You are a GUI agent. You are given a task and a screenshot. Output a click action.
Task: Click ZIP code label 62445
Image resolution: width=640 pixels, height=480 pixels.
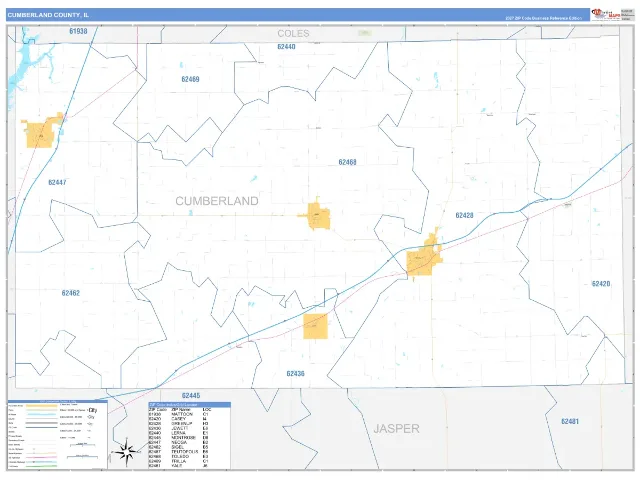(191, 396)
